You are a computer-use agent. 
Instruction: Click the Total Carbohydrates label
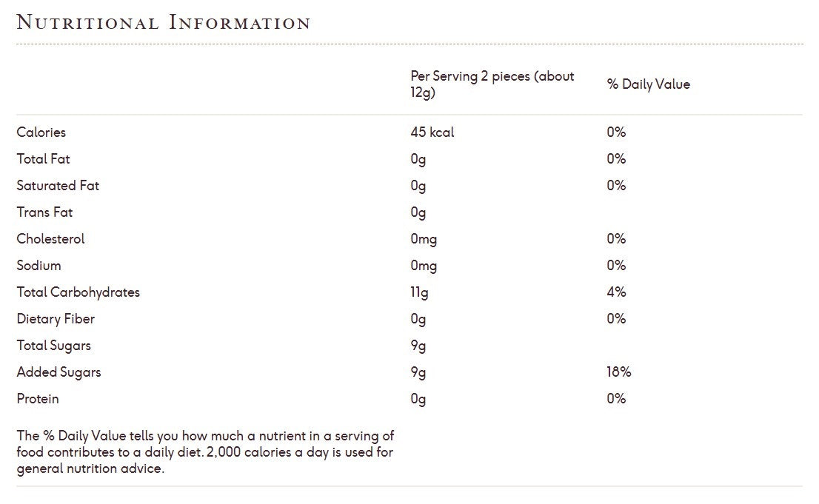tap(78, 292)
